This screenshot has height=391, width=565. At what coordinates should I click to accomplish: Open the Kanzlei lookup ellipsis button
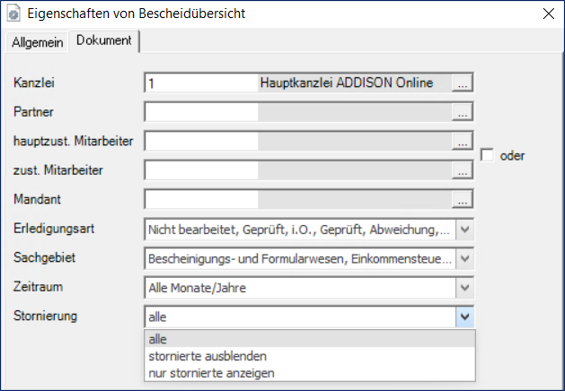pos(462,83)
